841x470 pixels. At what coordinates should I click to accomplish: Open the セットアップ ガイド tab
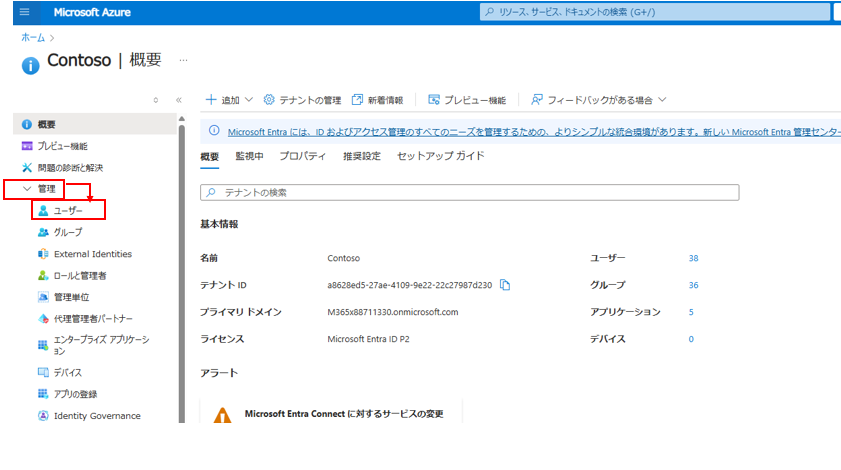[441, 156]
